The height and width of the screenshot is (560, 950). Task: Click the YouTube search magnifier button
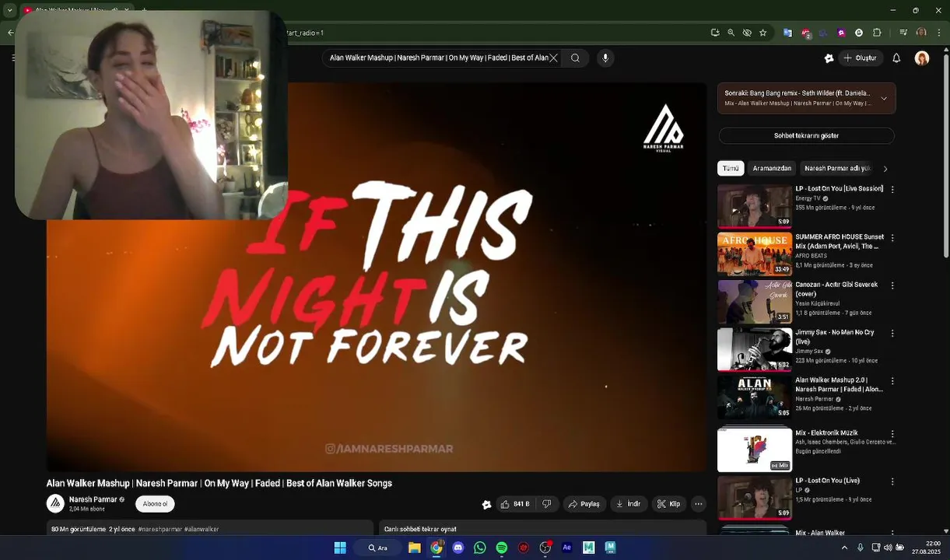[x=575, y=58]
